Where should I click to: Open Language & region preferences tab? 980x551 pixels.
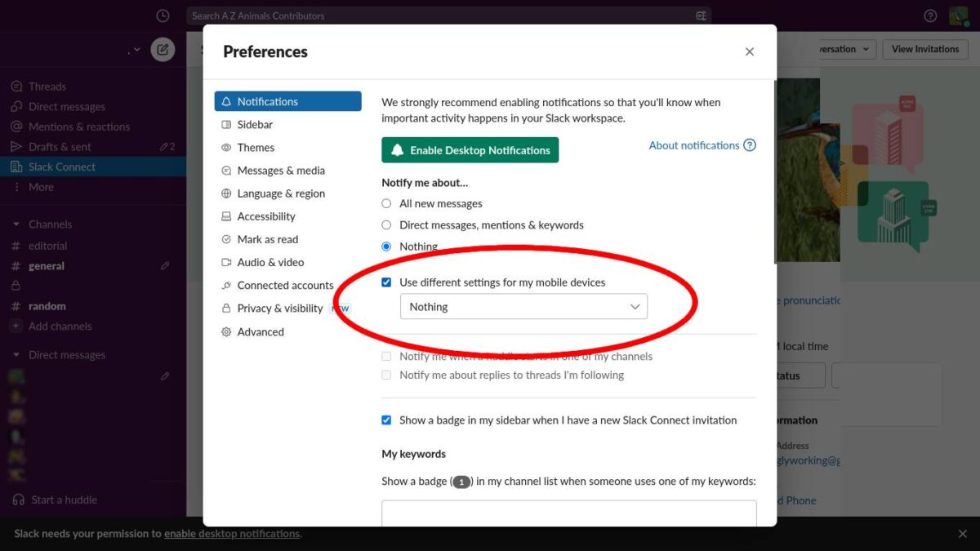288,193
